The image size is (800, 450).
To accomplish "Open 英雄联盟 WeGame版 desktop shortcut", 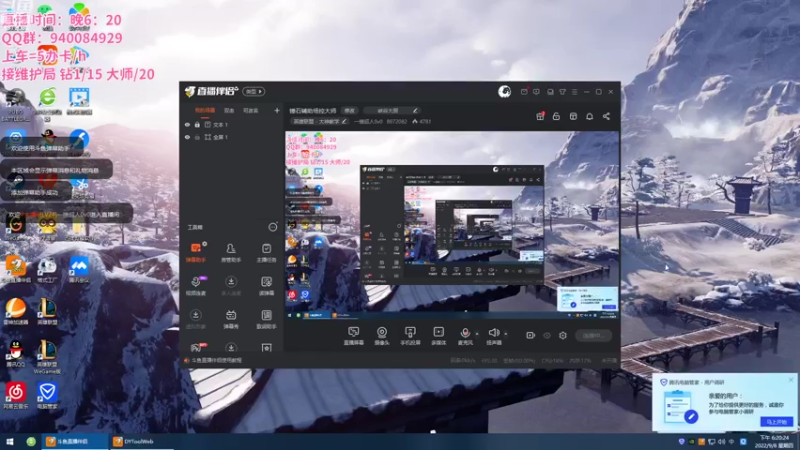I will click(x=47, y=357).
